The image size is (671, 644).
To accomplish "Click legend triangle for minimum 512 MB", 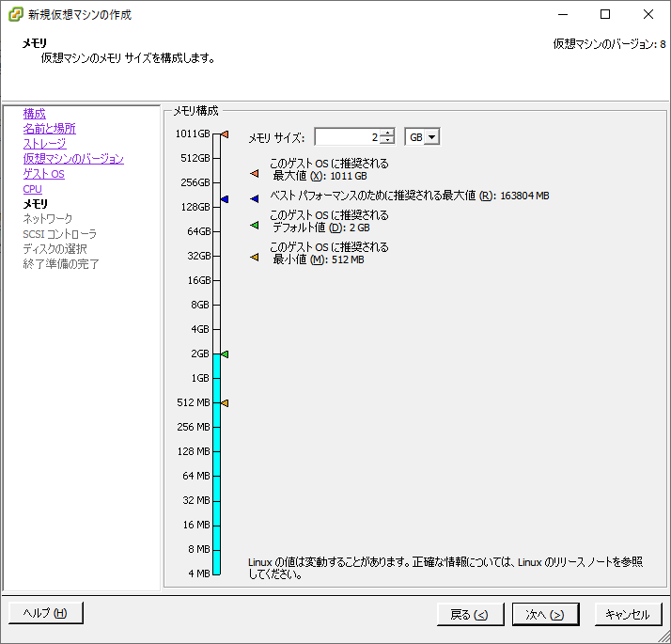I will click(x=254, y=257).
